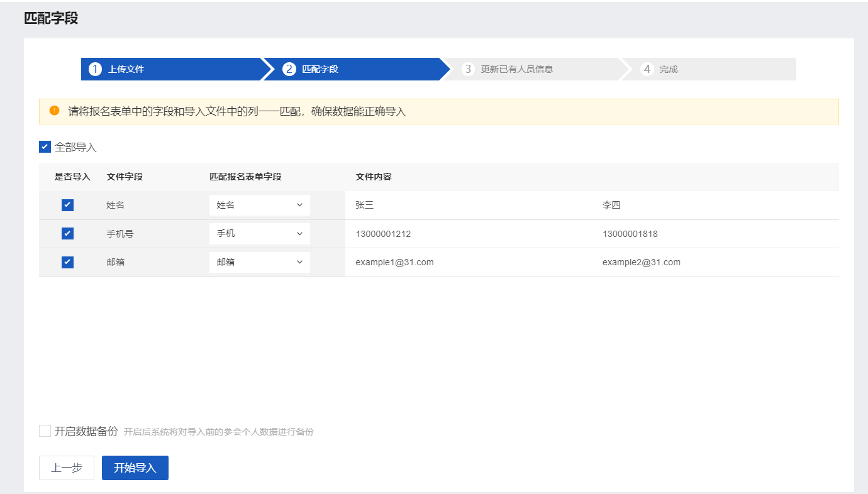
Task: Click the 手机号 file field label
Action: tap(120, 234)
